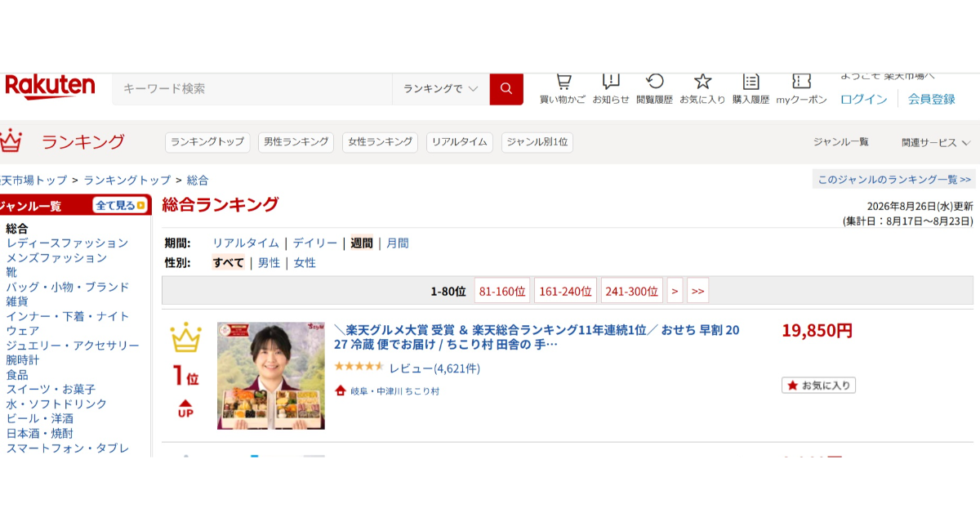
Task: Select 食品 genre
Action: click(17, 375)
